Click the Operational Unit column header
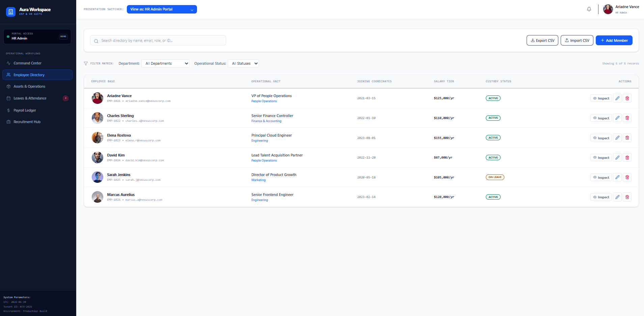The image size is (644, 316). [x=266, y=81]
